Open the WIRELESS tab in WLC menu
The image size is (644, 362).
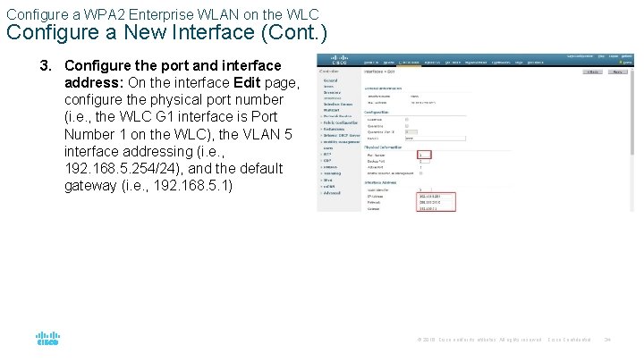point(433,63)
